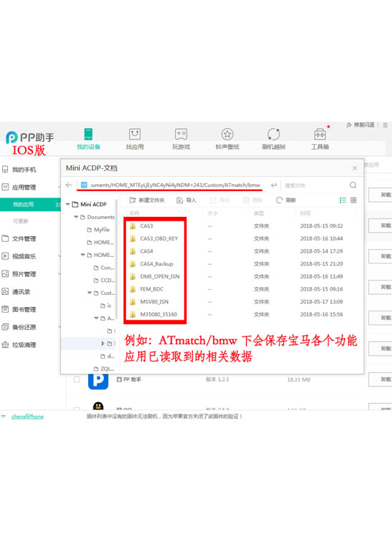Go back with the arrow in the dialog
The image size is (392, 556).
pos(69,185)
